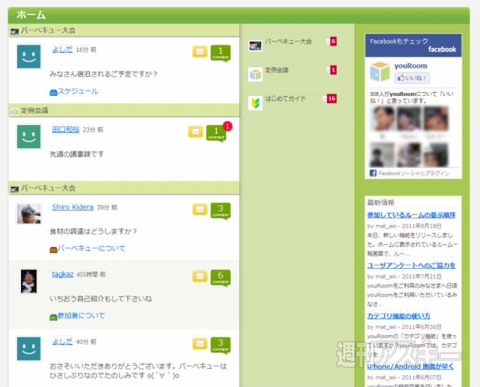The width and height of the screenshot is (480, 387).
Task: Click よしだ's smiley avatar on the 16分前 post
Action: click(29, 56)
